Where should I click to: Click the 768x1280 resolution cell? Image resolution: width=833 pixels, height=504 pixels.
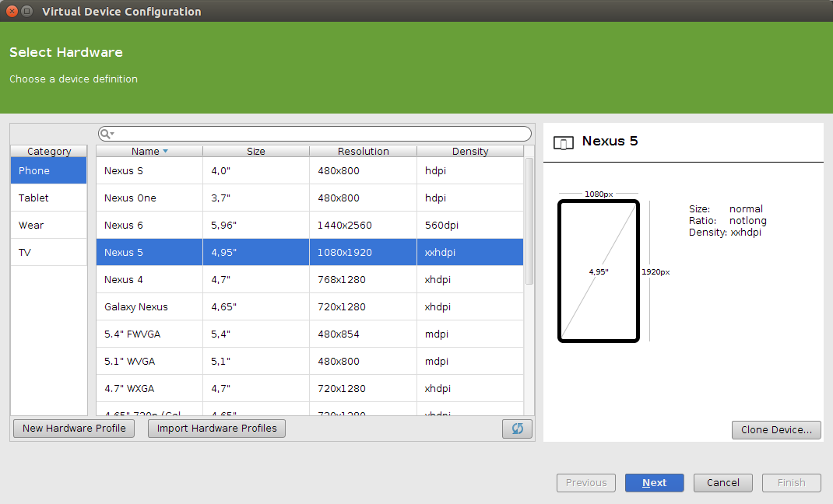364,279
